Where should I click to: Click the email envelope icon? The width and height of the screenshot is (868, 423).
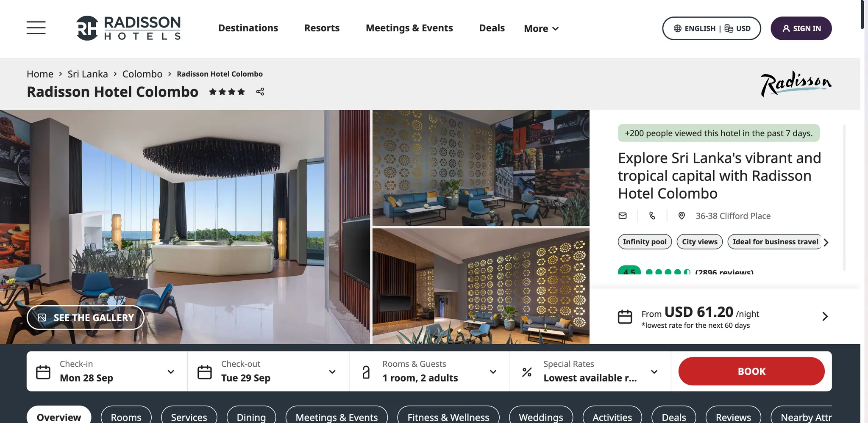click(x=623, y=216)
